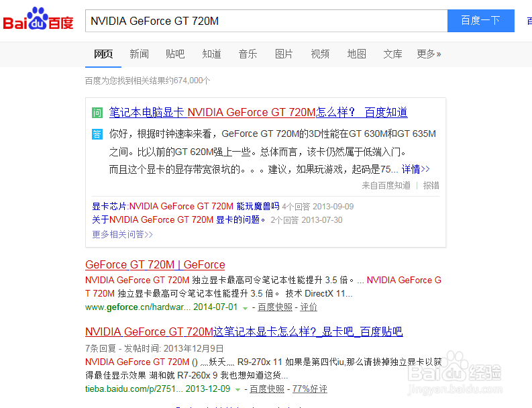532x408 pixels.
Task: Click the 77%好评 link
Action: click(310, 389)
